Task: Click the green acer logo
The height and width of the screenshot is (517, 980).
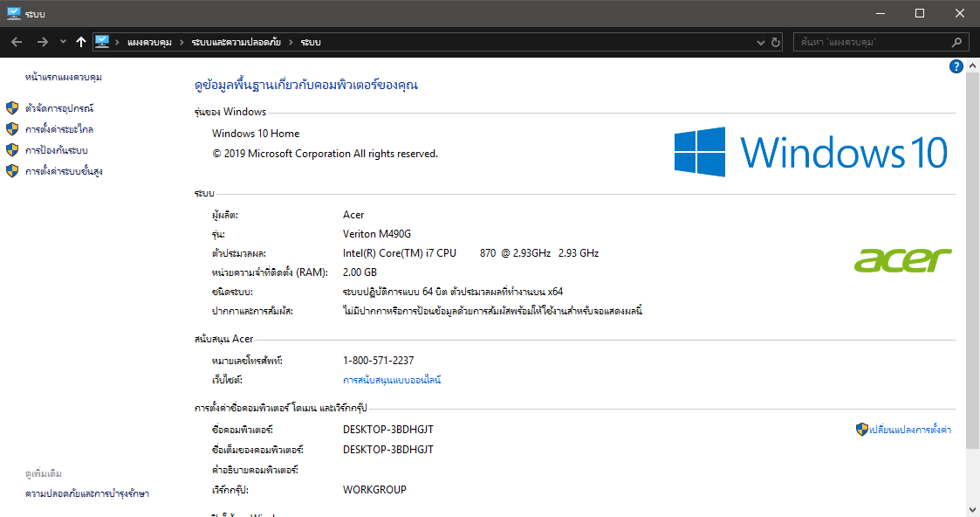Action: (x=902, y=260)
